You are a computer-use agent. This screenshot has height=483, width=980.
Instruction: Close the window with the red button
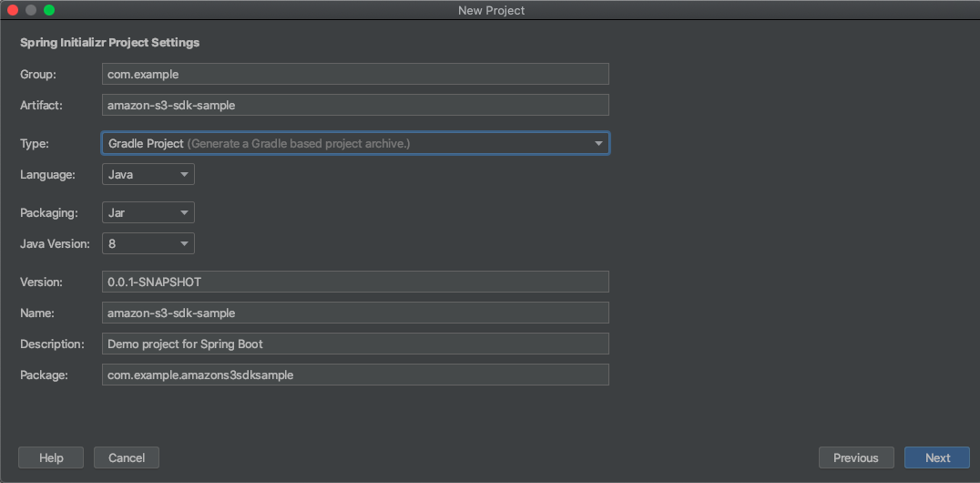pyautogui.click(x=13, y=10)
